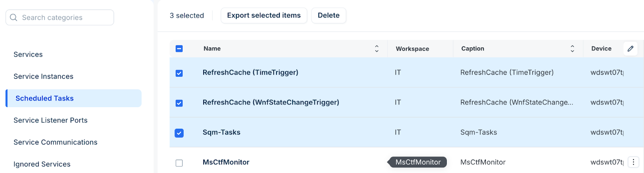Open the Services category
The image size is (644, 173).
28,55
